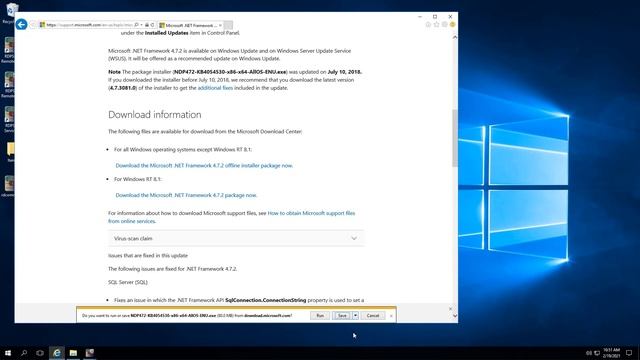The height and width of the screenshot is (360, 640).
Task: Click 'Issues that are fixed in this update' text
Action: pyautogui.click(x=148, y=256)
